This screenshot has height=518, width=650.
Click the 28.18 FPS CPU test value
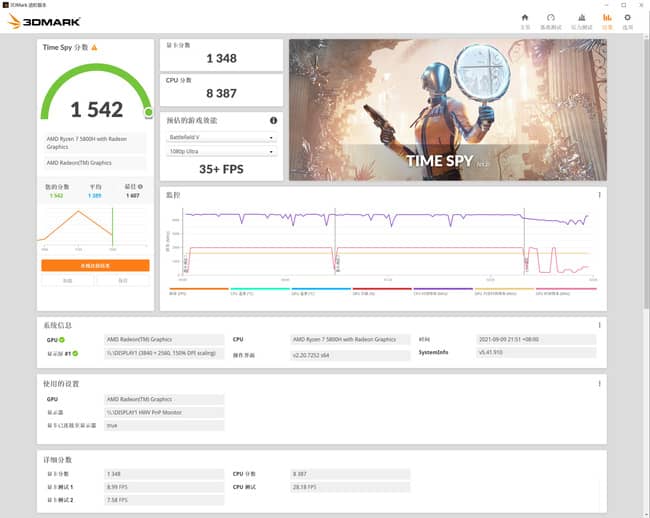pyautogui.click(x=350, y=487)
